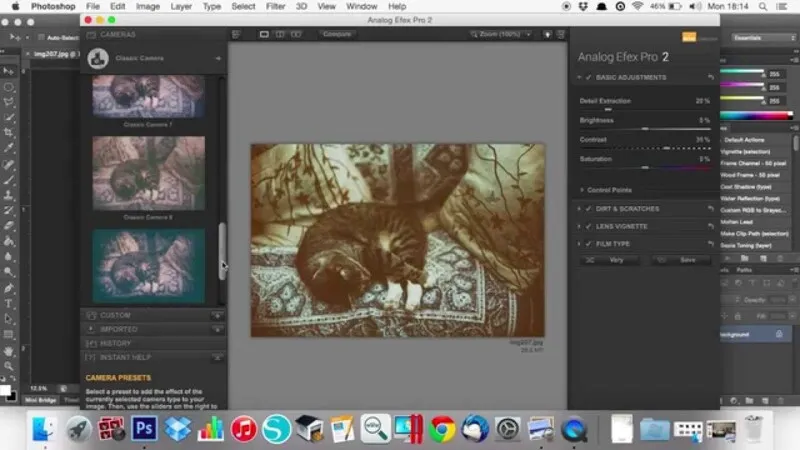Image resolution: width=800 pixels, height=450 pixels.
Task: Select the Brush tool
Action: pyautogui.click(x=9, y=180)
